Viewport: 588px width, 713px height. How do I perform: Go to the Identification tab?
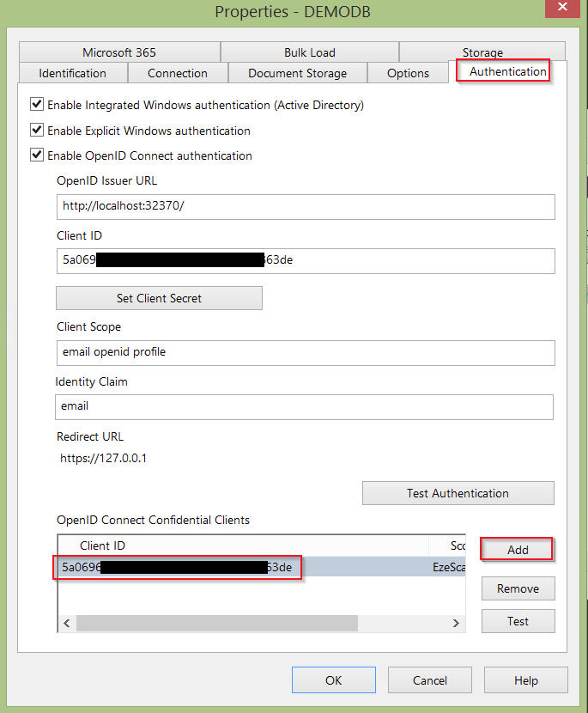pyautogui.click(x=73, y=73)
